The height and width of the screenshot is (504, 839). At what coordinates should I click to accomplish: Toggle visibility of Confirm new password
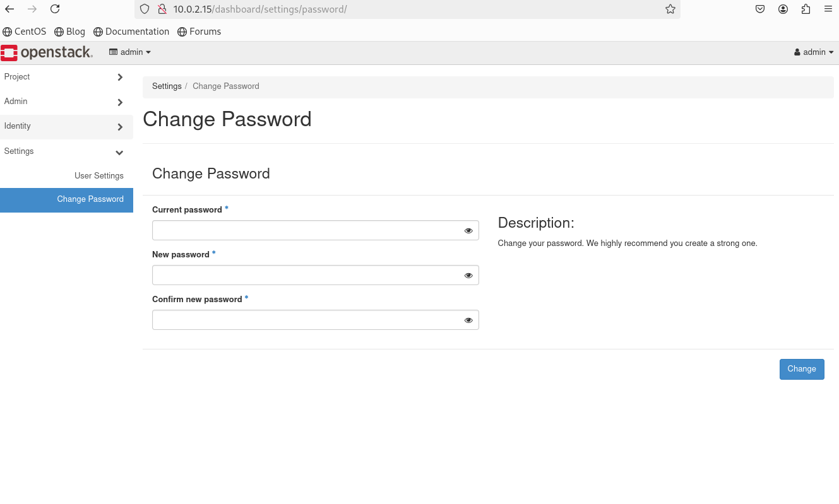[468, 320]
